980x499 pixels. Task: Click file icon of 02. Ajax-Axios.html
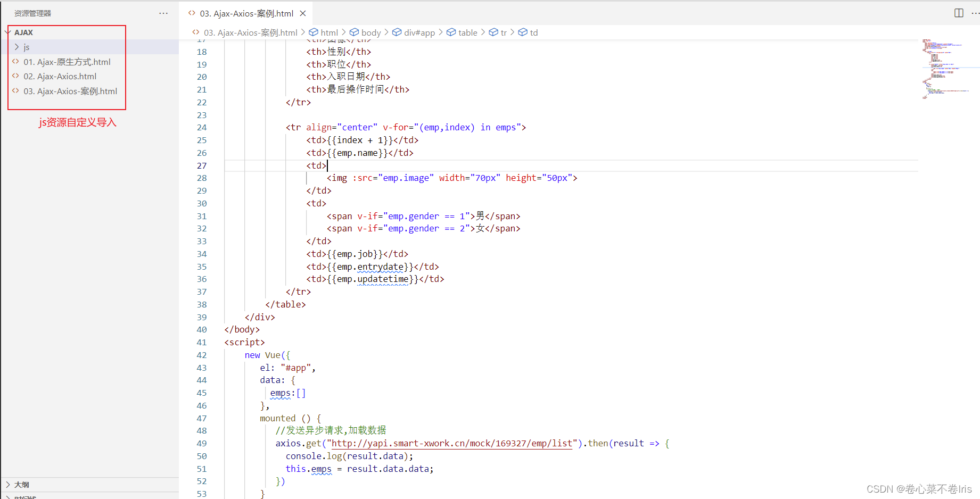pos(15,76)
